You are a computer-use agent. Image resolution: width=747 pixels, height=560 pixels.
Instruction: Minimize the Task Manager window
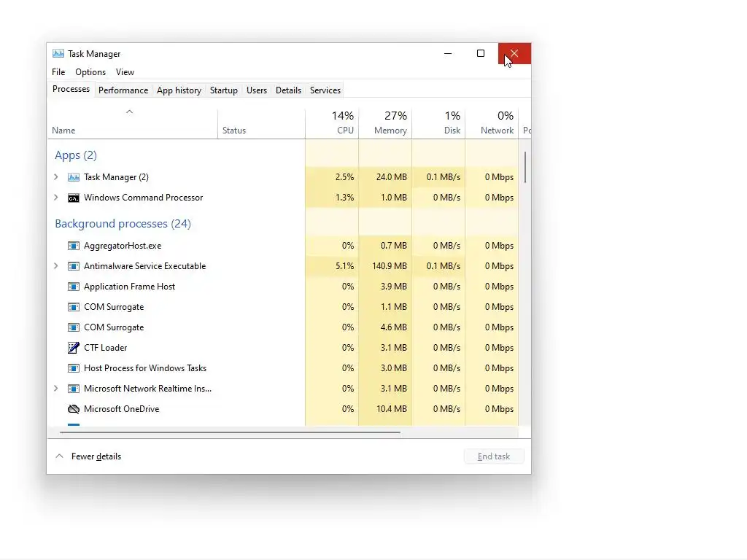pos(448,53)
